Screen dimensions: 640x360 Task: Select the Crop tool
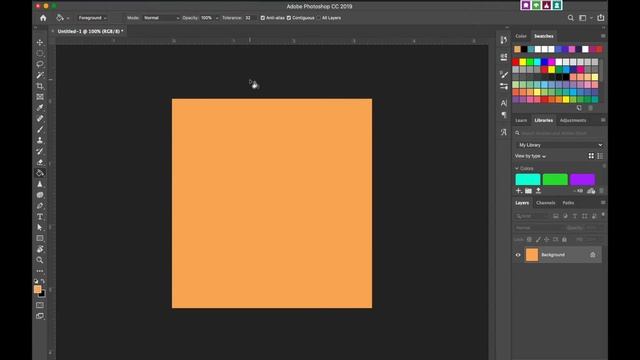tap(40, 86)
